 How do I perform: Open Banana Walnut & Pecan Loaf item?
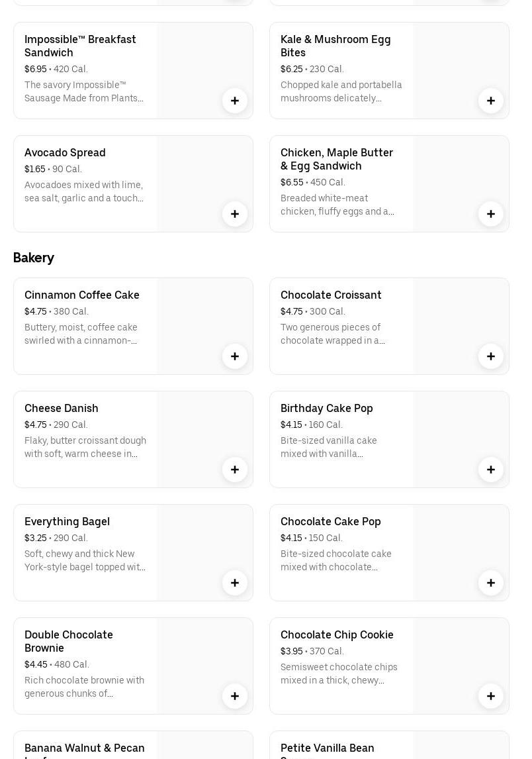pos(85,749)
